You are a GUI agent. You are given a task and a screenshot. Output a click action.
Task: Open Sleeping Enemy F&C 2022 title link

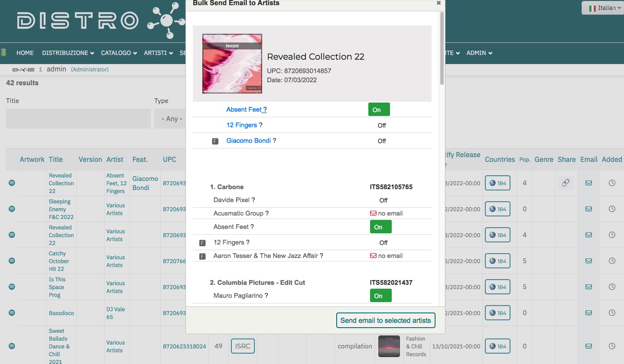[61, 209]
